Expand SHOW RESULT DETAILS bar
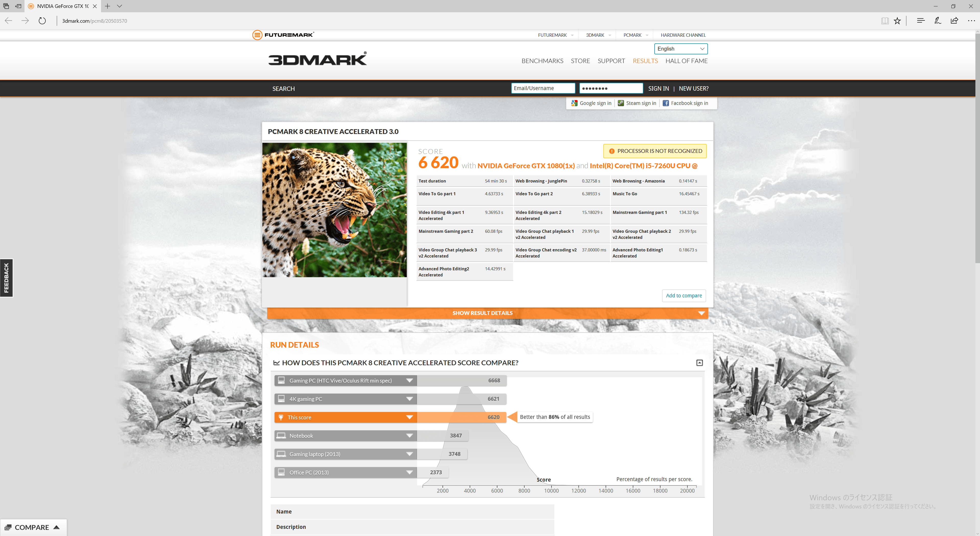 click(487, 313)
